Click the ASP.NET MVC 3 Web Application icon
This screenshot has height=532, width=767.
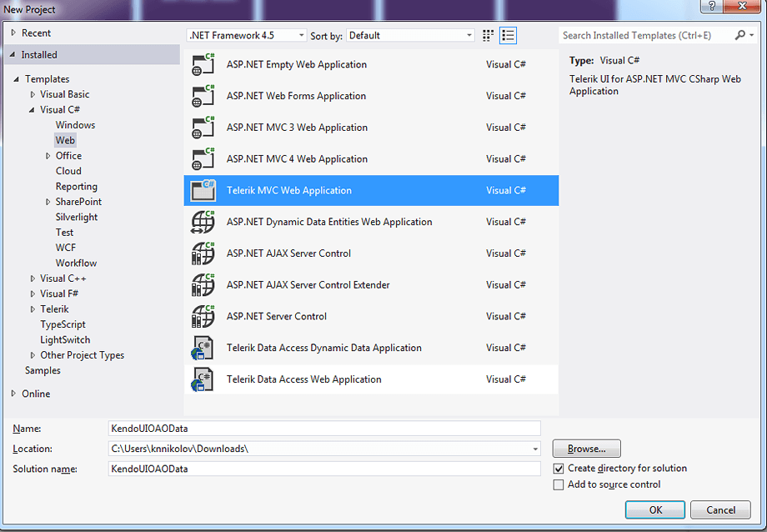(x=203, y=128)
